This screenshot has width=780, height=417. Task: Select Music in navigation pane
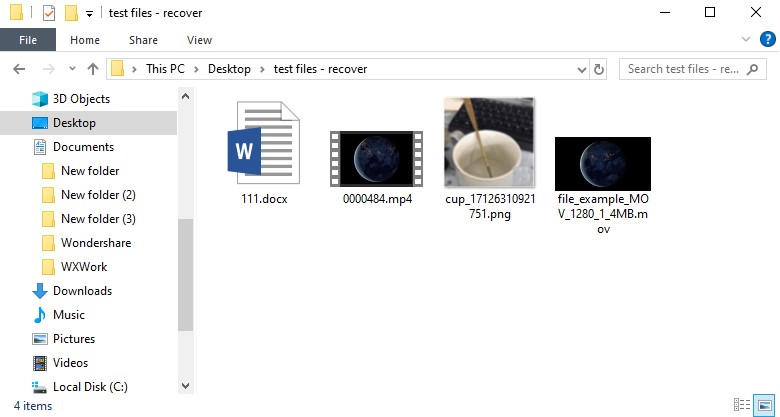[x=69, y=314]
